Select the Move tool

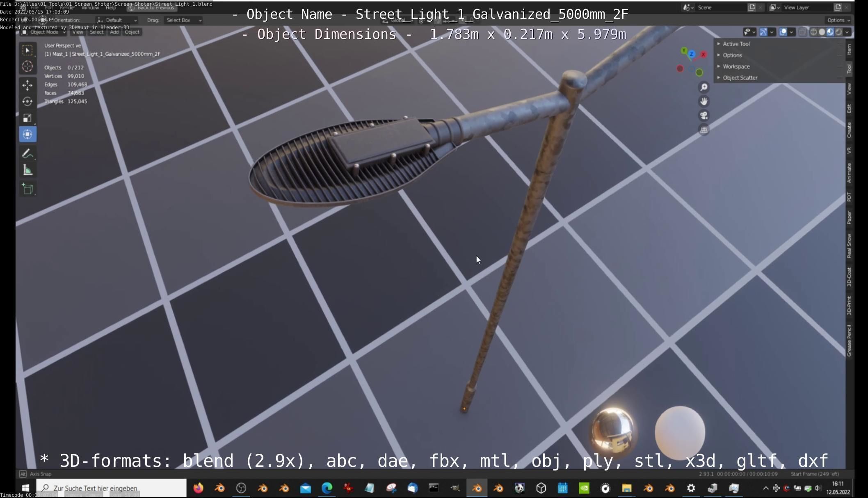click(x=27, y=85)
